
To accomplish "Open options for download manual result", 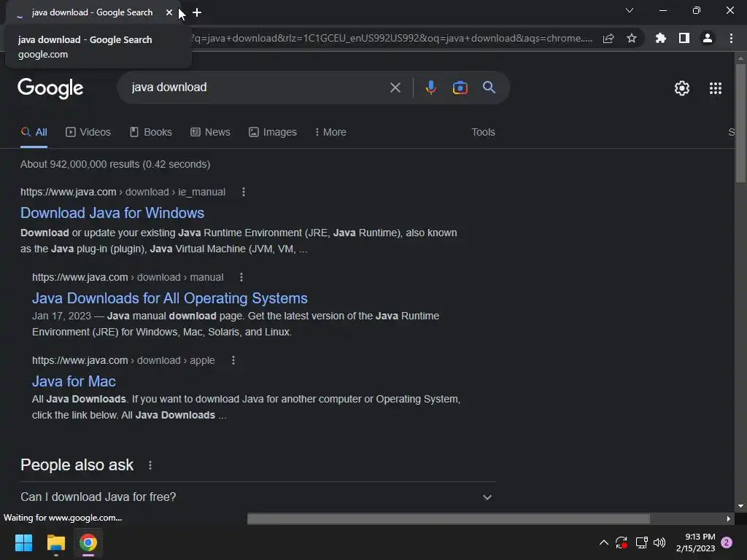I will tap(241, 277).
